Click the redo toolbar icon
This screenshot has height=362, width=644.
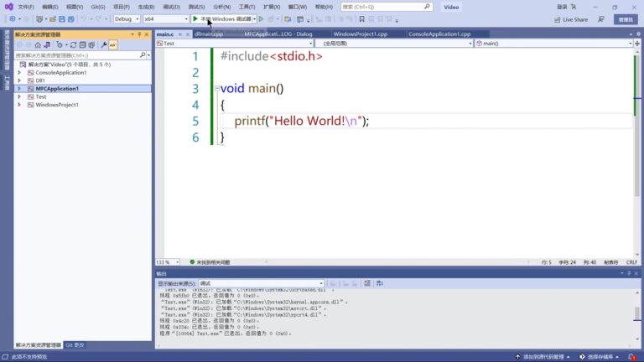[98, 19]
